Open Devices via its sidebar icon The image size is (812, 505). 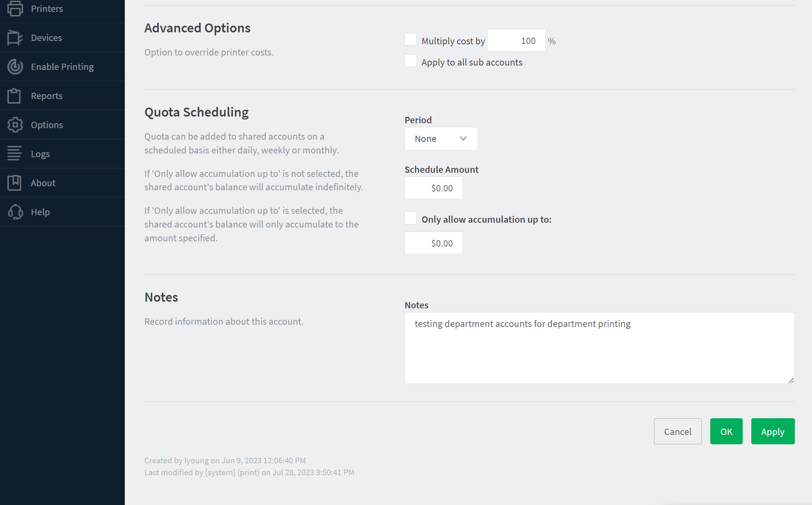coord(15,38)
